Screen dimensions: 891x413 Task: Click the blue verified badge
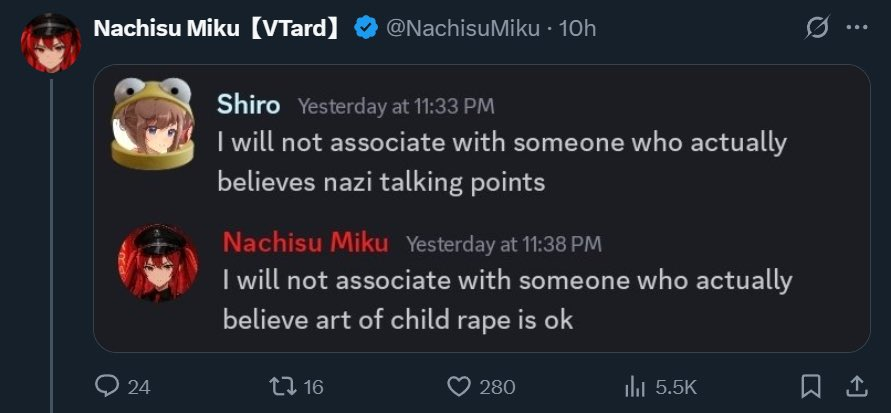coord(366,28)
